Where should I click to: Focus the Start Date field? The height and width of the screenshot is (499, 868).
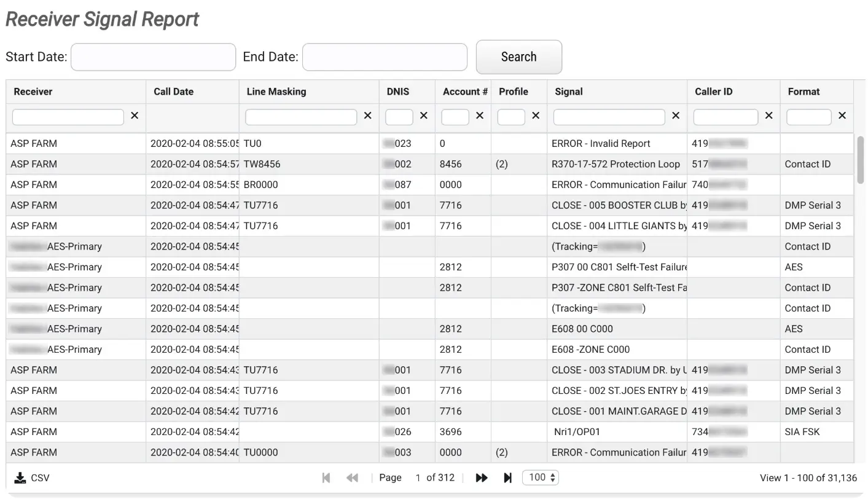pyautogui.click(x=154, y=57)
